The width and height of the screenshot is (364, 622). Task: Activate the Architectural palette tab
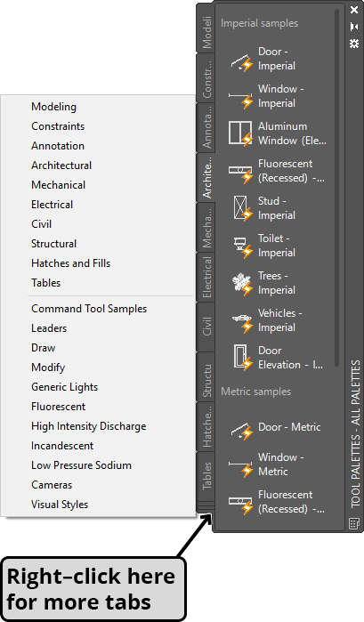[x=206, y=178]
